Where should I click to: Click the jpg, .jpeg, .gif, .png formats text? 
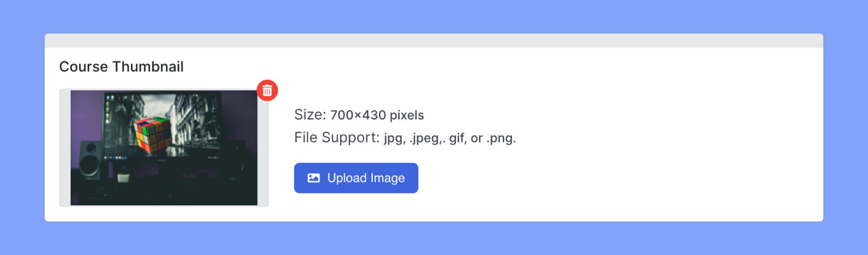pyautogui.click(x=450, y=138)
